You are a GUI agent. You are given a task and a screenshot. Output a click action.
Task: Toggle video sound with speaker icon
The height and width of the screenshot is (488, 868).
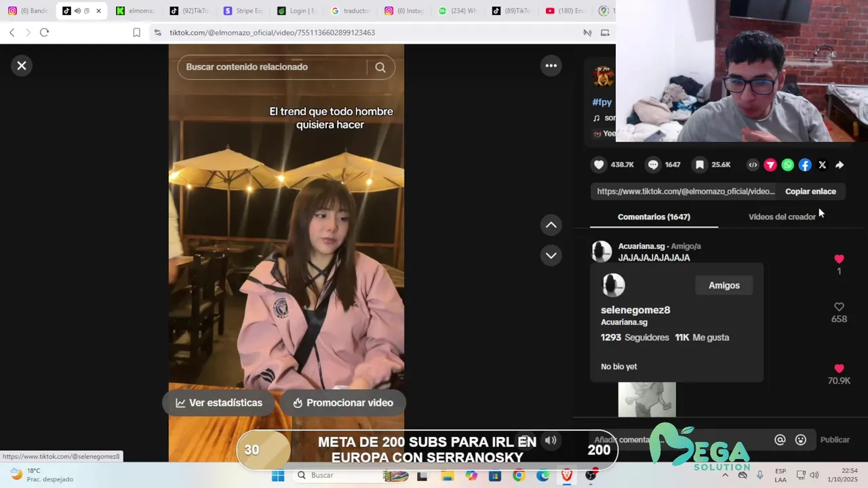pos(551,441)
